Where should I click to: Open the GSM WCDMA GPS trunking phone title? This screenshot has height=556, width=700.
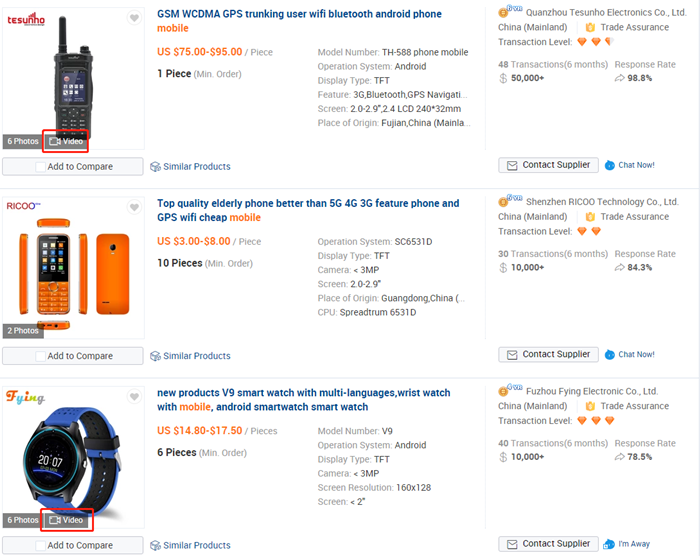pos(299,14)
